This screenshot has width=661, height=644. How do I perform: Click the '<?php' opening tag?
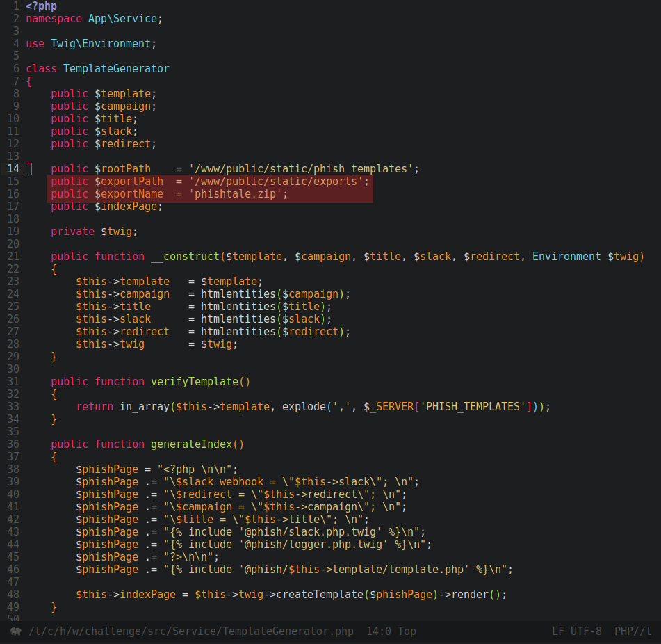point(41,6)
